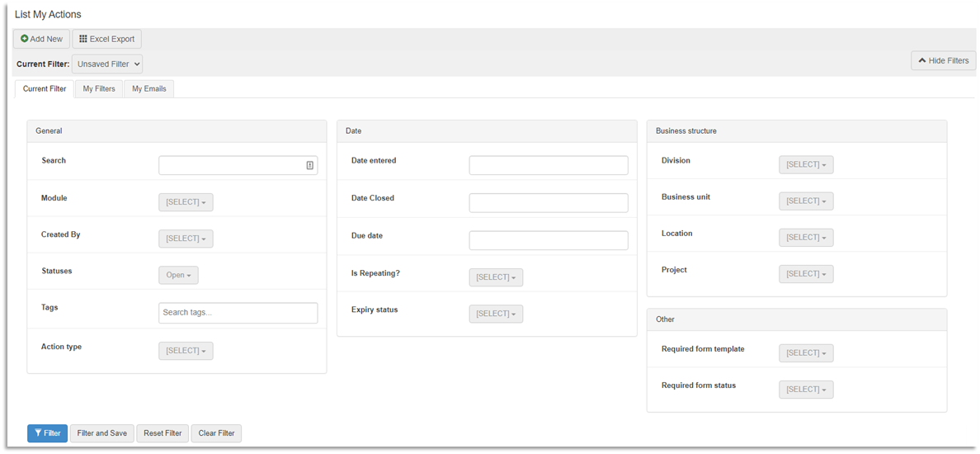Click the Search tags input field
The image size is (980, 454).
tap(238, 313)
